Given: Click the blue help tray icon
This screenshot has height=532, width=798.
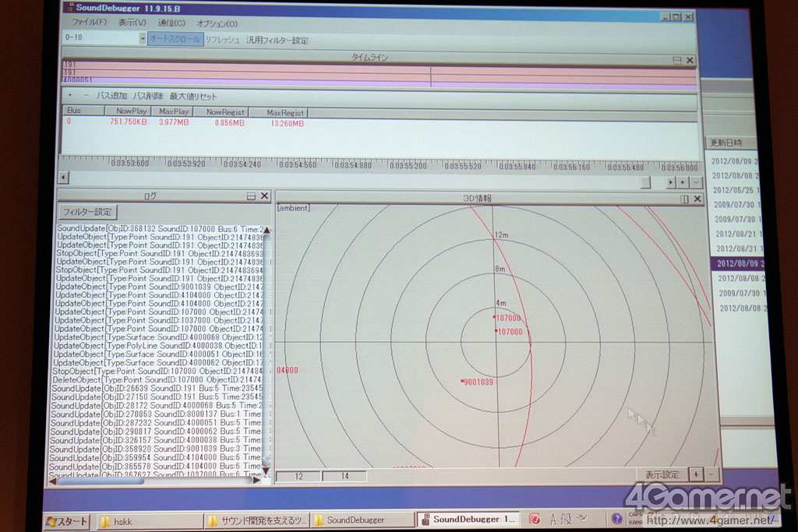Looking at the screenshot, I should tap(617, 518).
